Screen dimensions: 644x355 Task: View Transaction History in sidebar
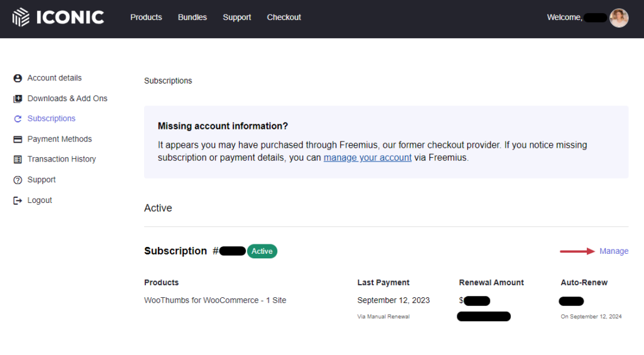(x=62, y=159)
